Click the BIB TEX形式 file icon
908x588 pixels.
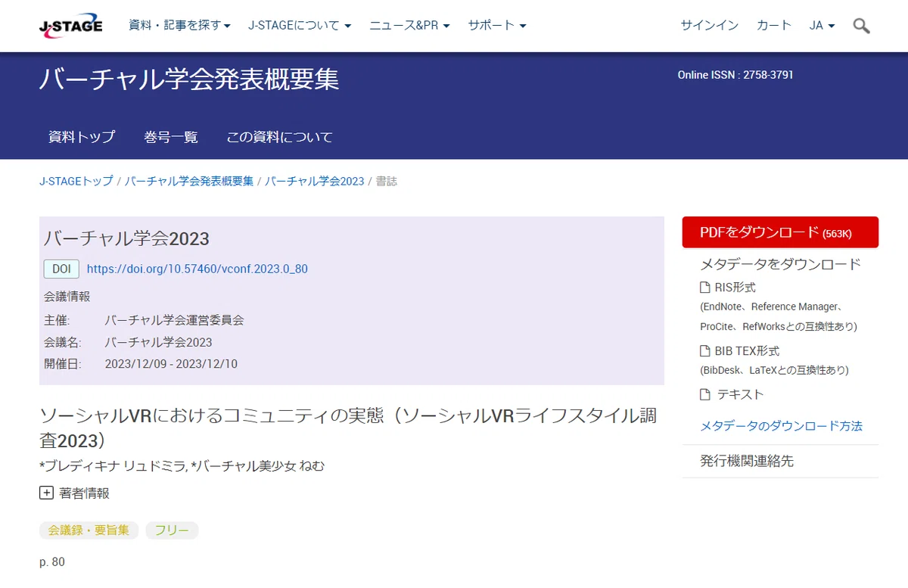tap(705, 351)
